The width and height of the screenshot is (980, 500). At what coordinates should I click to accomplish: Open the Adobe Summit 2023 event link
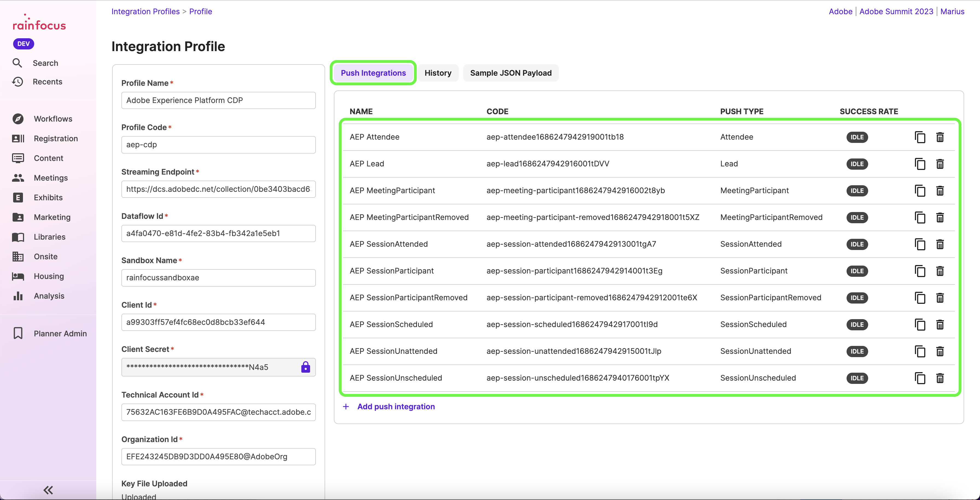896,11
